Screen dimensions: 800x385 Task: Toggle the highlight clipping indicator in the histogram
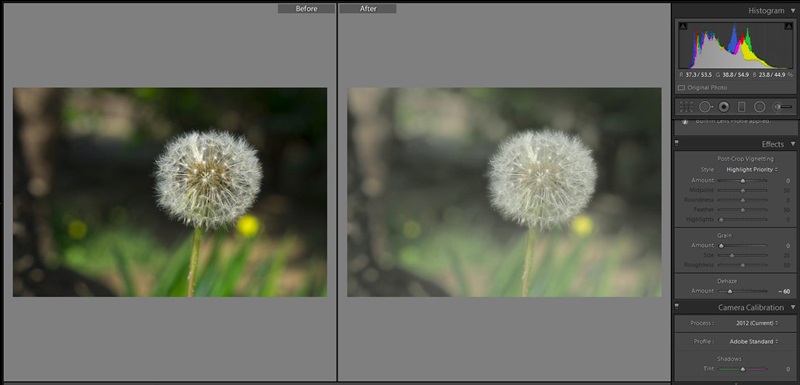click(x=790, y=26)
